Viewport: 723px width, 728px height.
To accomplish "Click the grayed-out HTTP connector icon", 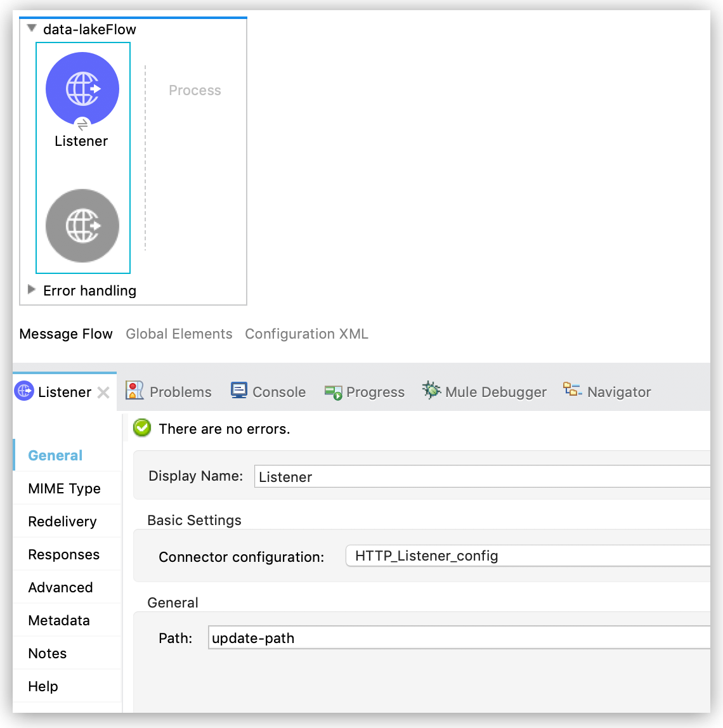I will coord(82,226).
